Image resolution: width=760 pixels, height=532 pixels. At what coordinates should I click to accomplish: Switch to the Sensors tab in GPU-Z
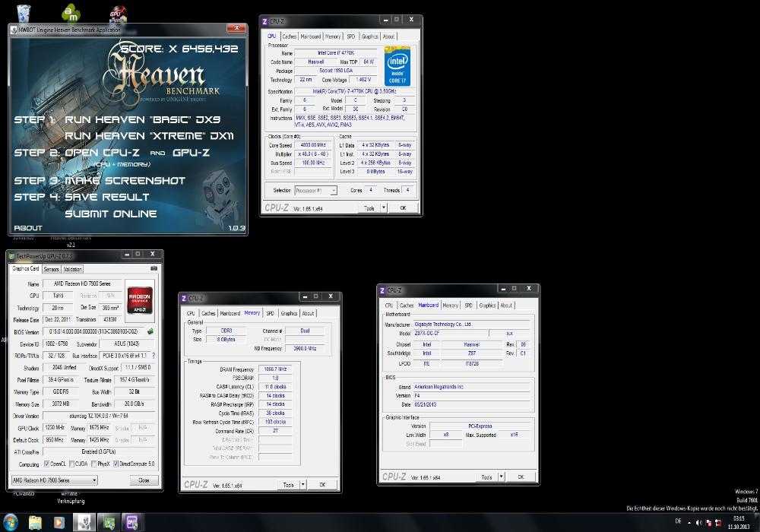[x=51, y=269]
